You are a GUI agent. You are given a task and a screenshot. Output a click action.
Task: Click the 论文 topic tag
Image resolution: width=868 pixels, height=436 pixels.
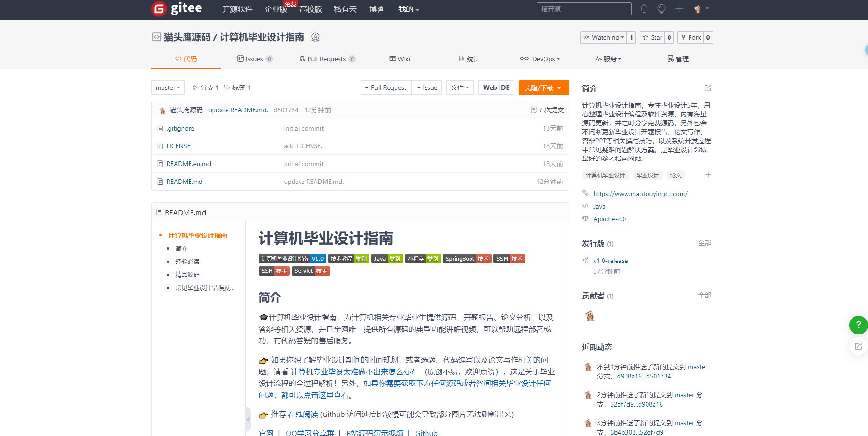[x=676, y=175]
